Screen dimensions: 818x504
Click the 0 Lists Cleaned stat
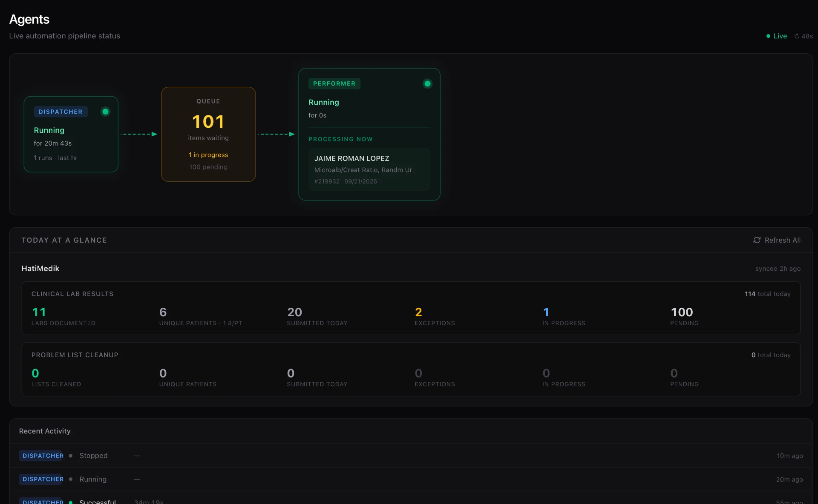coord(56,378)
